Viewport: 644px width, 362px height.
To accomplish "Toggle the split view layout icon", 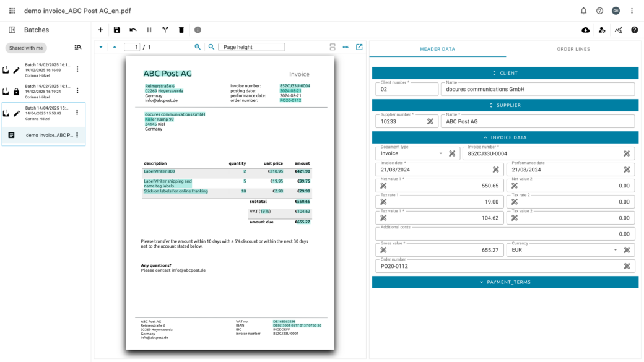I will coord(333,47).
